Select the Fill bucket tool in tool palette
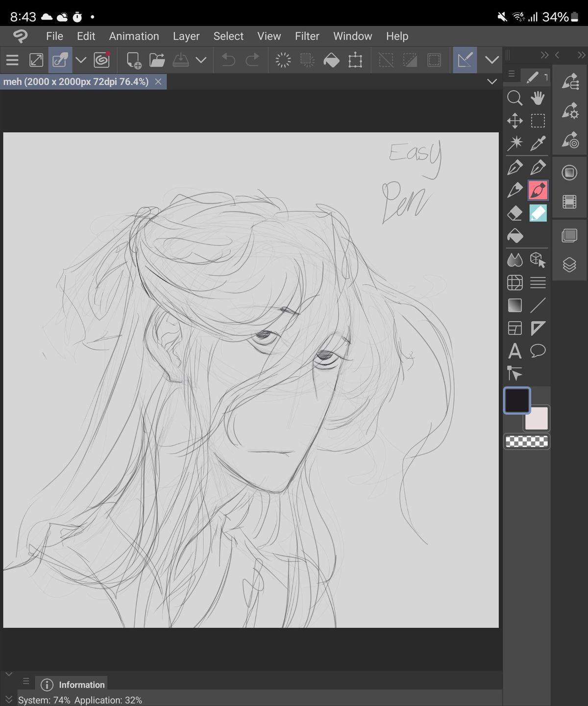Screen dimensions: 588x706 pyautogui.click(x=514, y=236)
